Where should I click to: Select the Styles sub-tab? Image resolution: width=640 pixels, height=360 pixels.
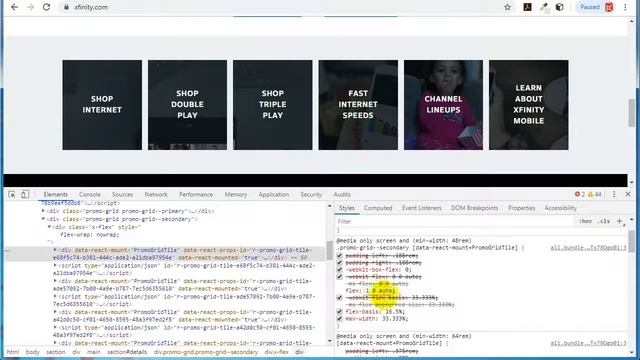[347, 208]
